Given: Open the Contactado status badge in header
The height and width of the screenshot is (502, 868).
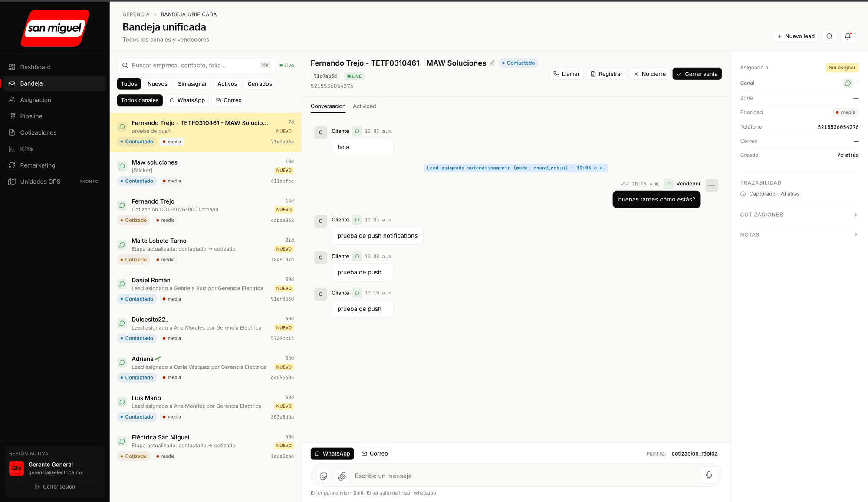Looking at the screenshot, I should pyautogui.click(x=518, y=63).
